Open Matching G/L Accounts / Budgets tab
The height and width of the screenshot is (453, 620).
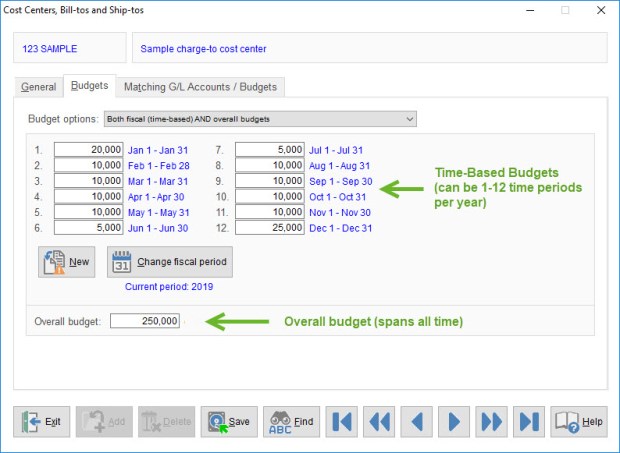pos(200,87)
